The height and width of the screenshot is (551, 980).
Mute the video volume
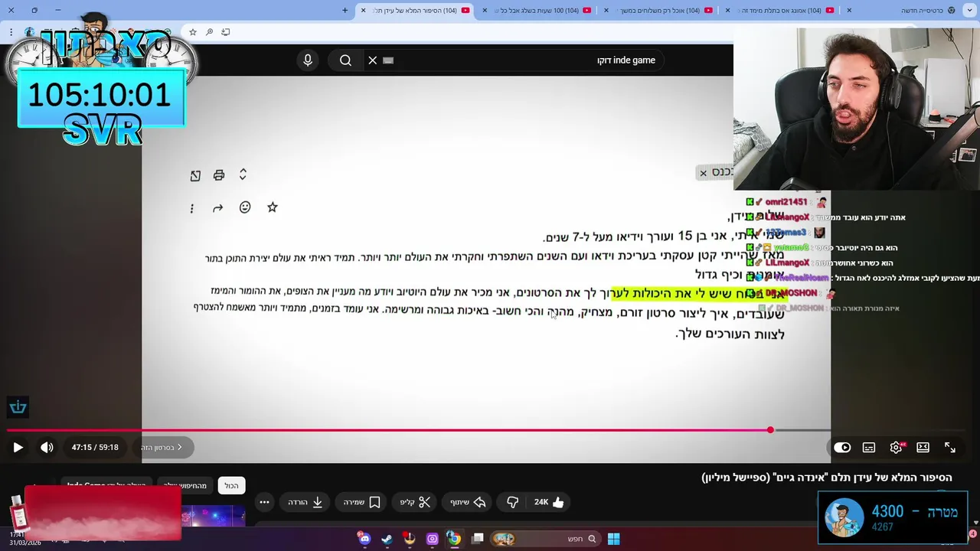47,448
